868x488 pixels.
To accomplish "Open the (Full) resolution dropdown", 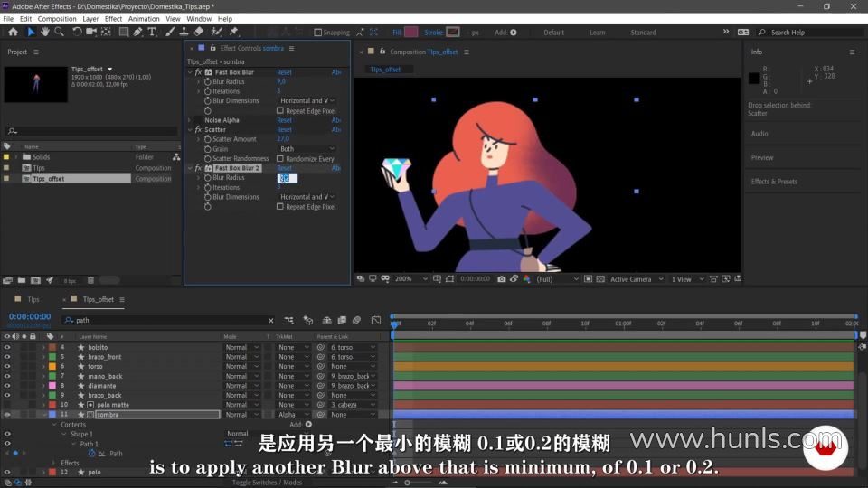I will pyautogui.click(x=558, y=279).
